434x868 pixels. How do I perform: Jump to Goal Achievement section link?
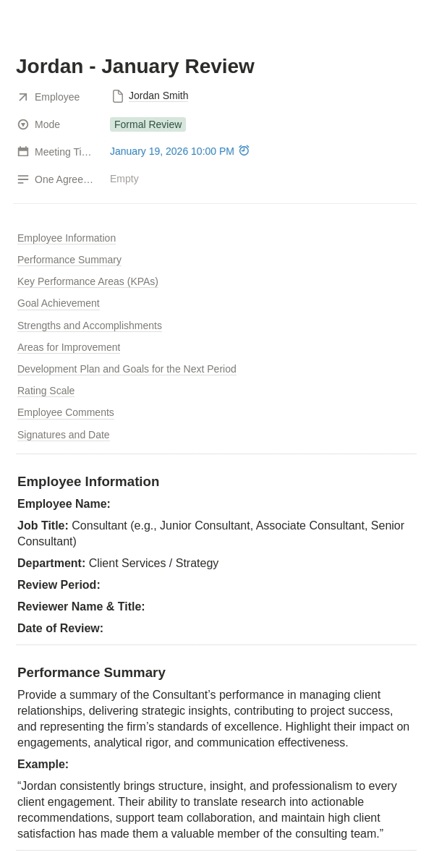(x=59, y=303)
